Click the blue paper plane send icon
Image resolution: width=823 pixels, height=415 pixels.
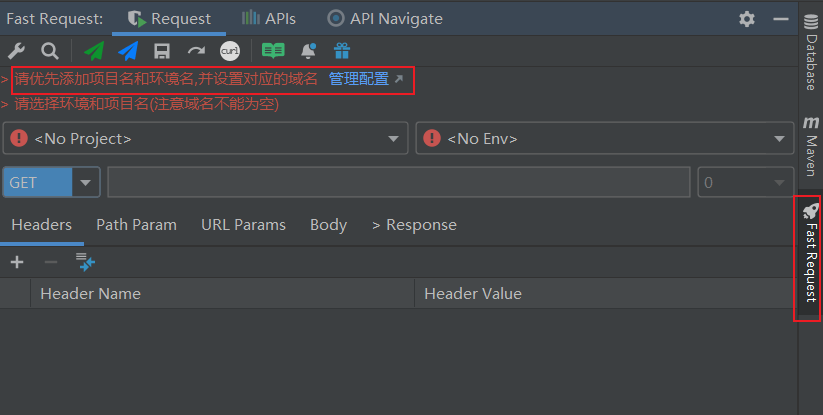click(128, 51)
